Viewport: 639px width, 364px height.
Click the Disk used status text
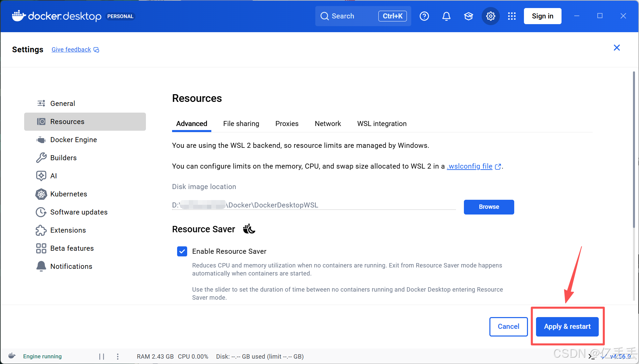[260, 356]
